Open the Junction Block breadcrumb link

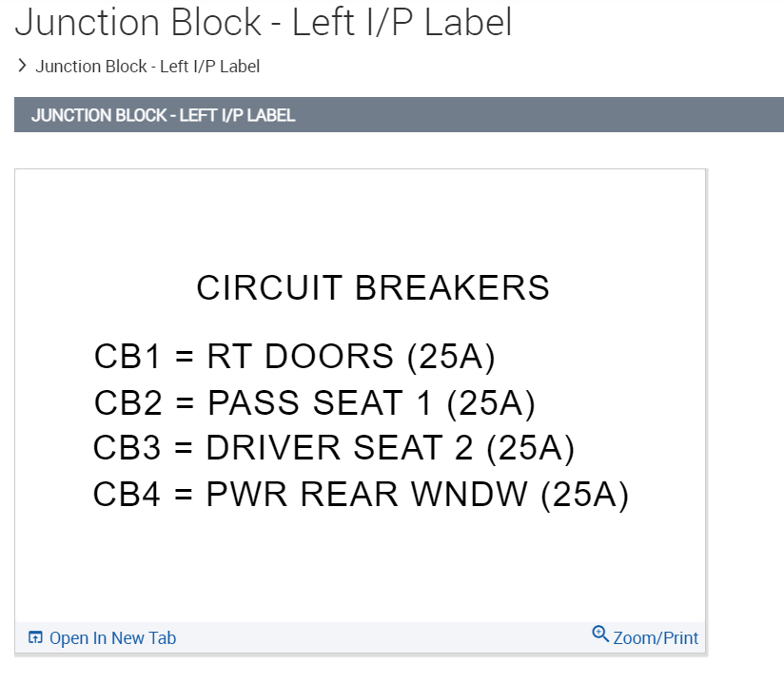pyautogui.click(x=147, y=67)
